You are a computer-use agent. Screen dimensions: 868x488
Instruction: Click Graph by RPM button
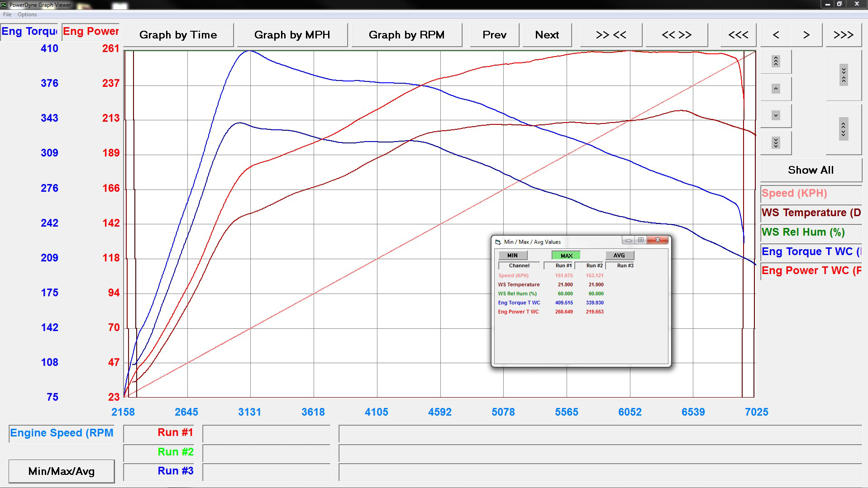pyautogui.click(x=406, y=35)
